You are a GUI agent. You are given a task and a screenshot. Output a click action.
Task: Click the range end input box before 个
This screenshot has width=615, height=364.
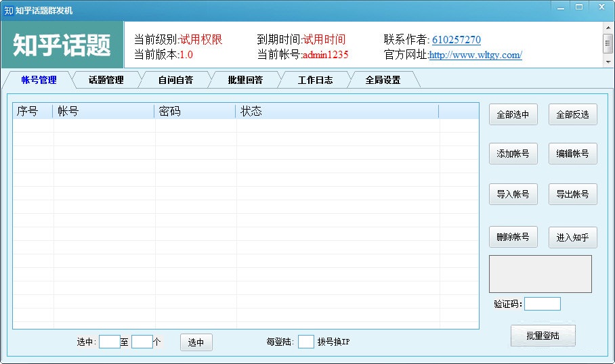tap(142, 342)
